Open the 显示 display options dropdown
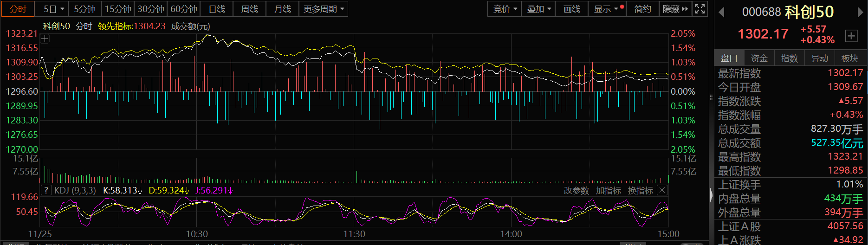 tap(606, 9)
